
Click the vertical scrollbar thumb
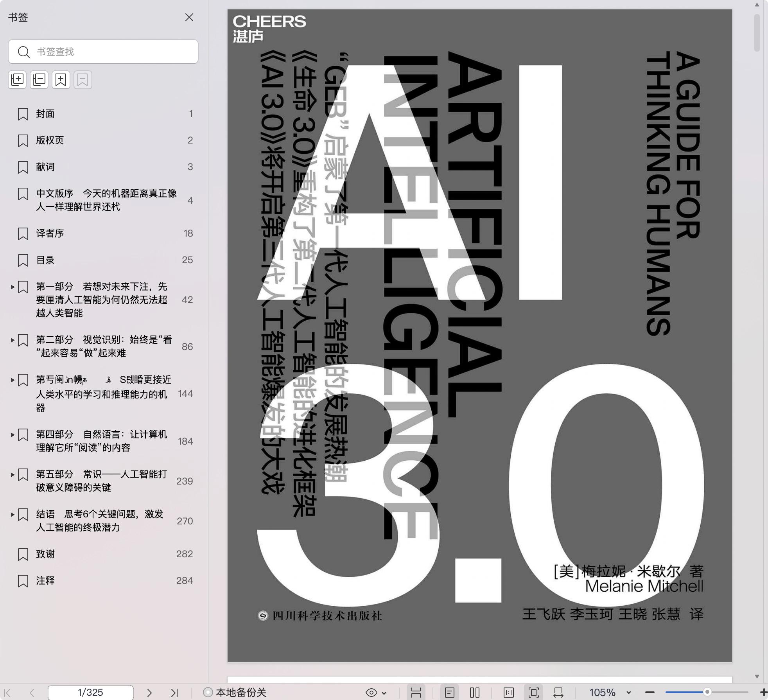click(x=757, y=32)
